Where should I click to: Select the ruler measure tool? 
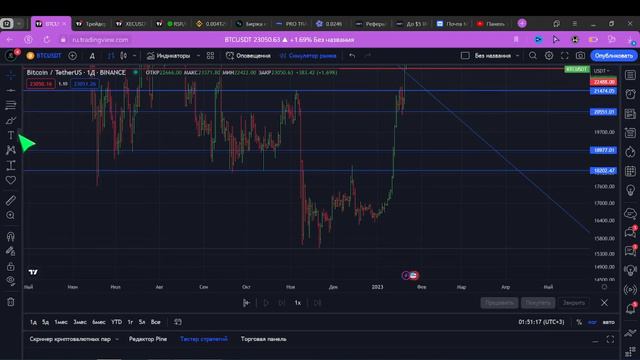(11, 200)
